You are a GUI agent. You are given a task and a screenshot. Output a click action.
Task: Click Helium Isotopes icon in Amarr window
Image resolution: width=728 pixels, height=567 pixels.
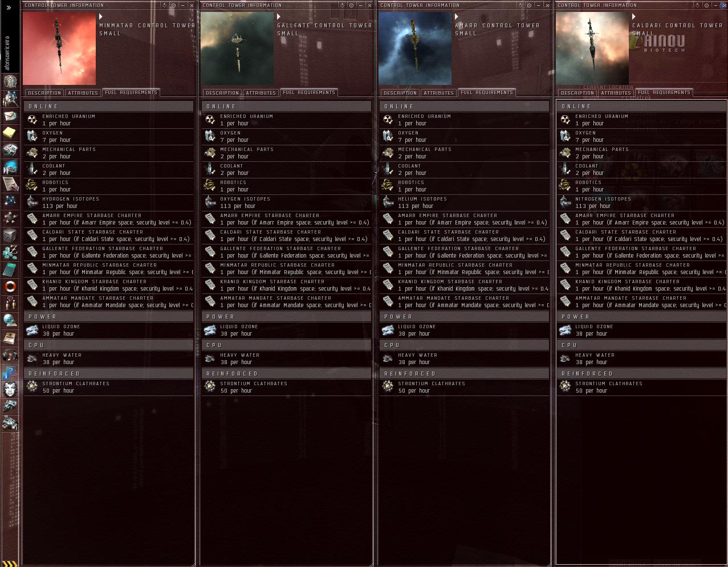point(388,202)
